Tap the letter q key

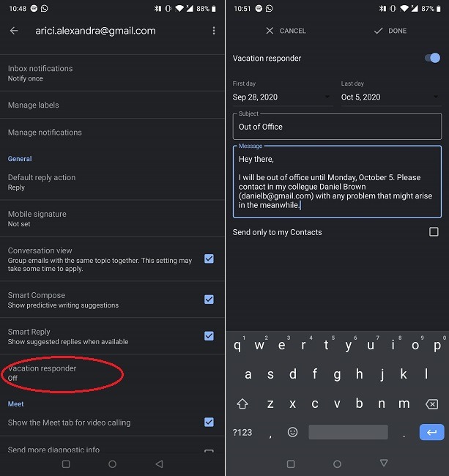pyautogui.click(x=237, y=345)
